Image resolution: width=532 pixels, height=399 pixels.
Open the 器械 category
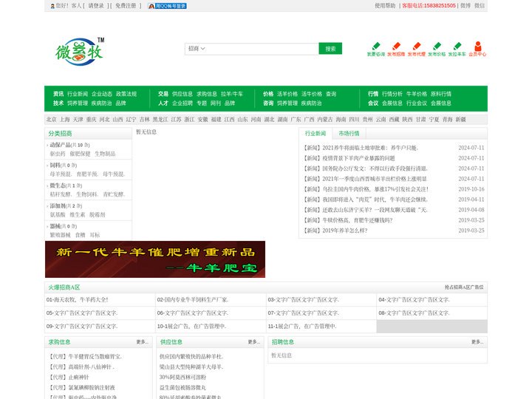[55, 226]
